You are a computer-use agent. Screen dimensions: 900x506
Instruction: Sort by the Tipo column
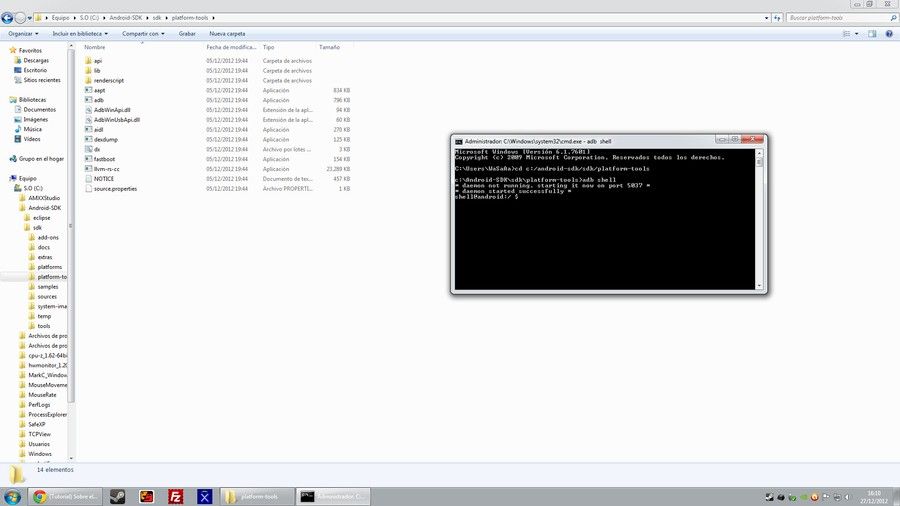268,47
